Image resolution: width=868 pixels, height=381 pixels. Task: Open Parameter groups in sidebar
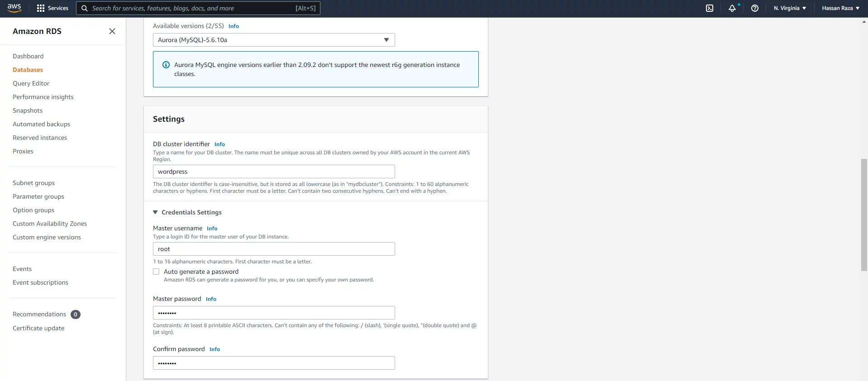[38, 196]
